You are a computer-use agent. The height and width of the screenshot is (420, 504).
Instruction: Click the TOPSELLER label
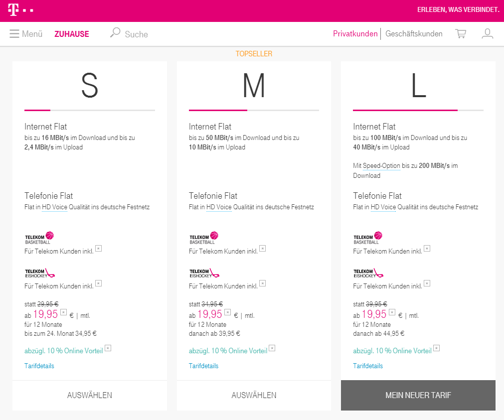click(x=254, y=54)
